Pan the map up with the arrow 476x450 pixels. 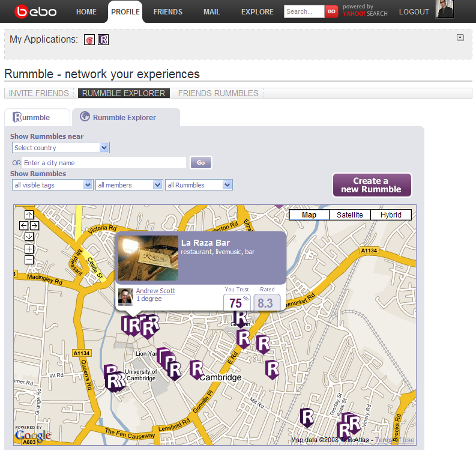[x=29, y=215]
